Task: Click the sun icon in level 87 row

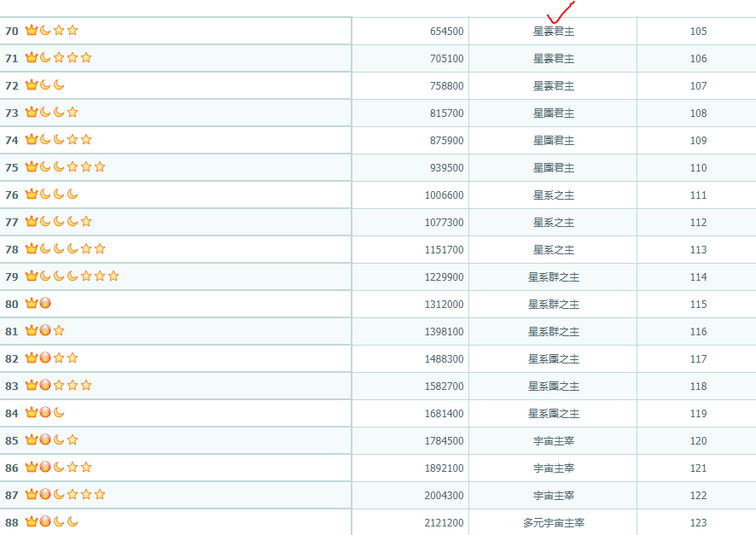Action: [x=45, y=495]
